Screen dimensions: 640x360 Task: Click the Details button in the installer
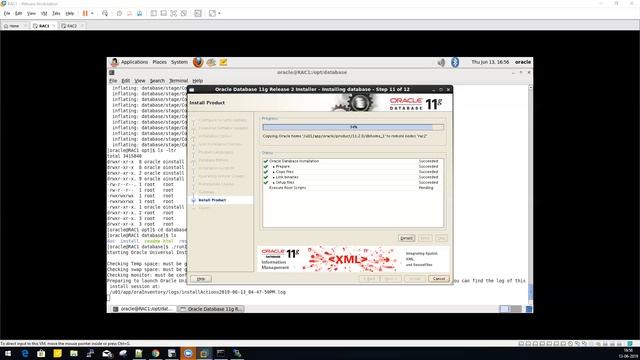pyautogui.click(x=406, y=238)
